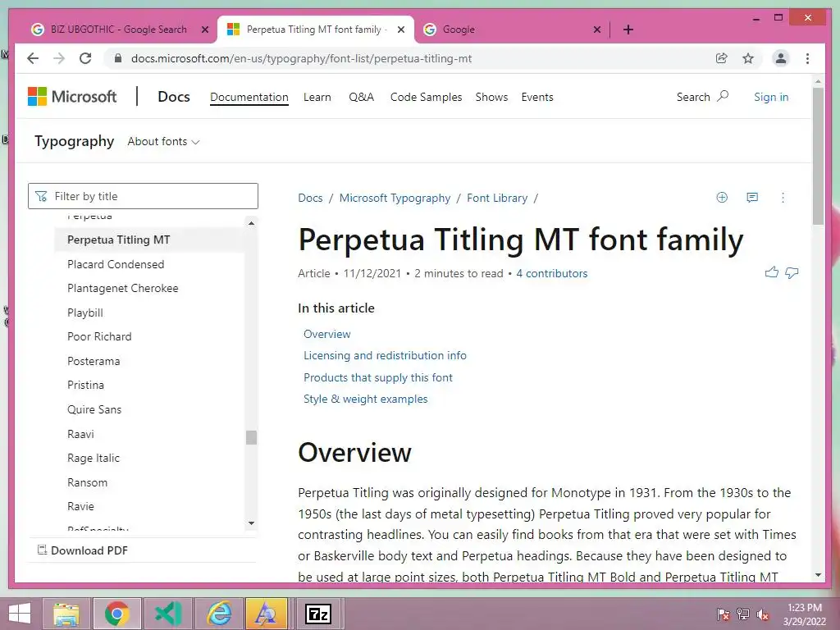Select Playbill in the sidebar
Image resolution: width=840 pixels, height=630 pixels.
(85, 313)
